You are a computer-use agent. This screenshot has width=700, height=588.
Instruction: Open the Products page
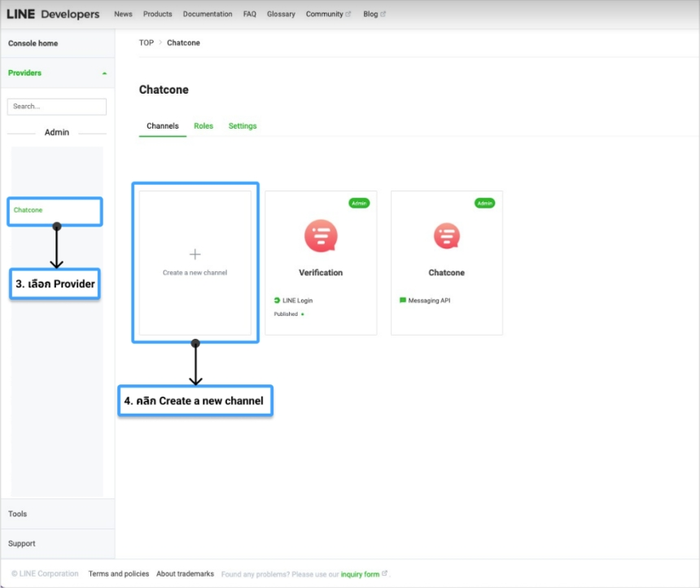click(158, 14)
